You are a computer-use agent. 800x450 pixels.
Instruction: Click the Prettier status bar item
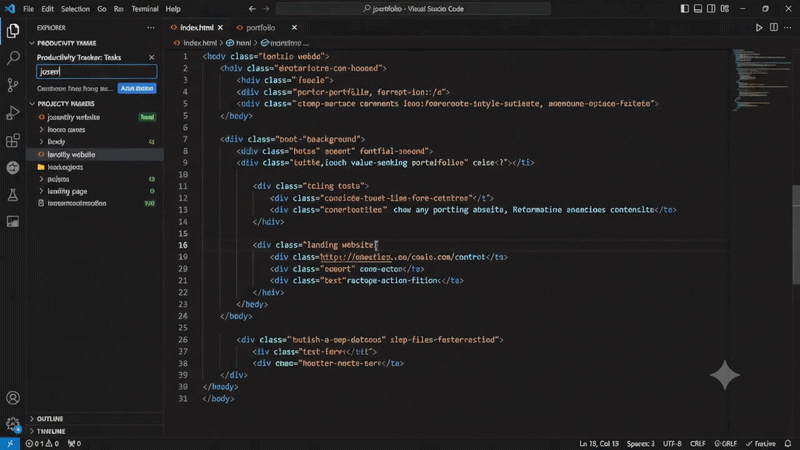(x=760, y=444)
